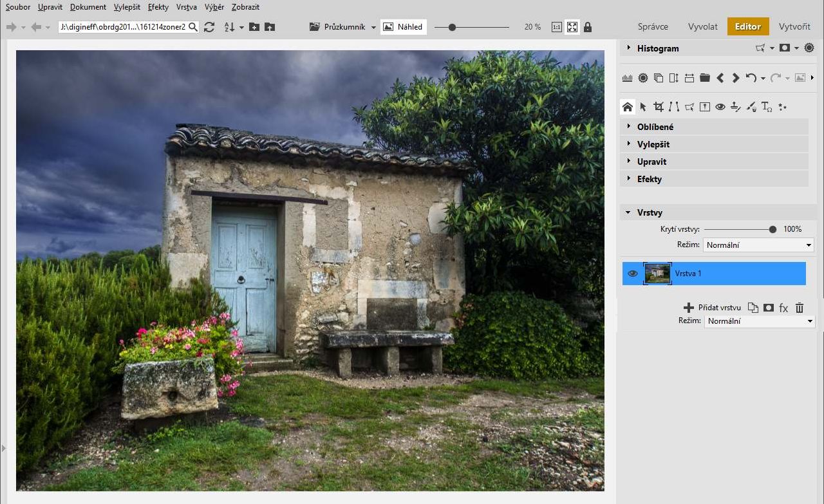Click Přidat vrstvu button
This screenshot has width=824, height=504.
click(x=712, y=308)
